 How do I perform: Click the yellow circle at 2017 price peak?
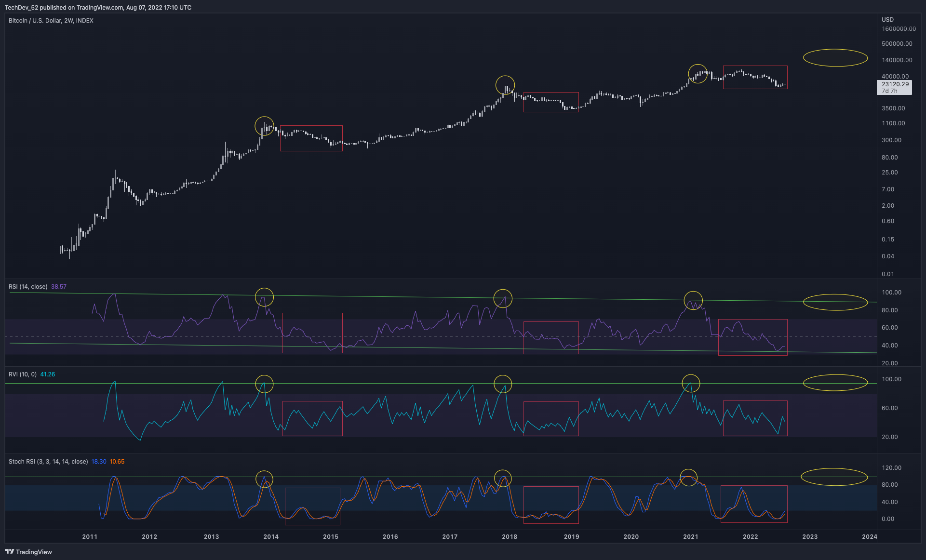505,85
